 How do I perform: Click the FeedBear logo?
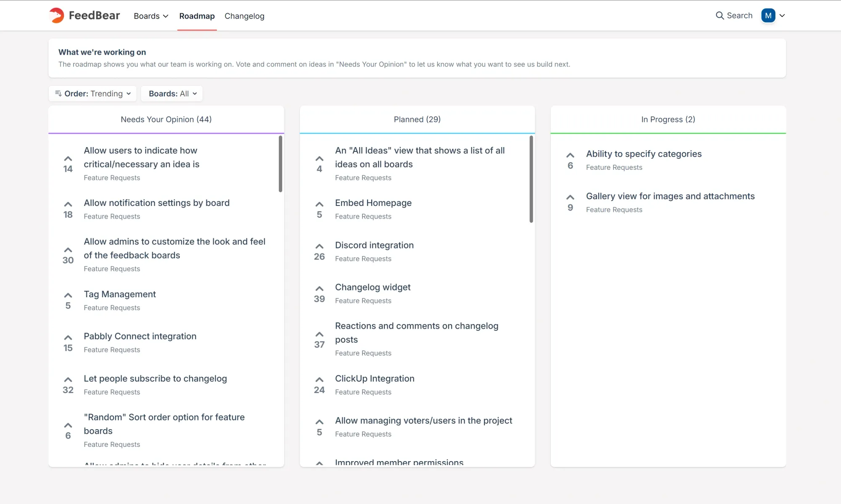84,16
